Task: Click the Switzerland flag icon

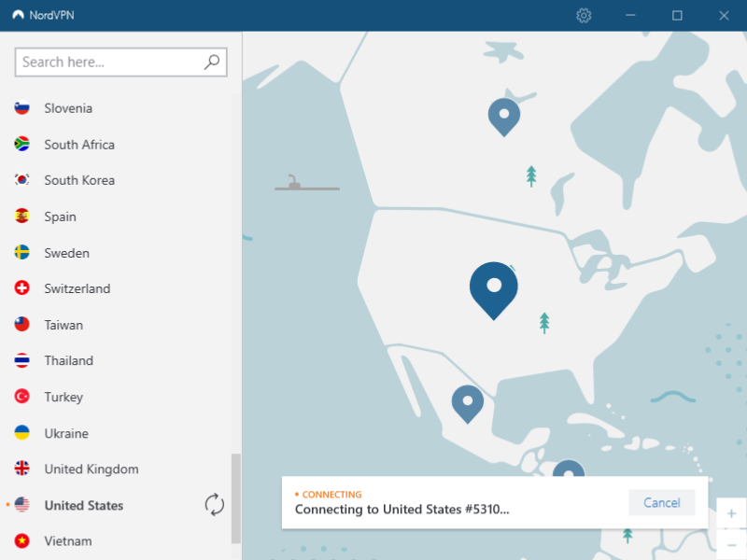Action: 21,288
